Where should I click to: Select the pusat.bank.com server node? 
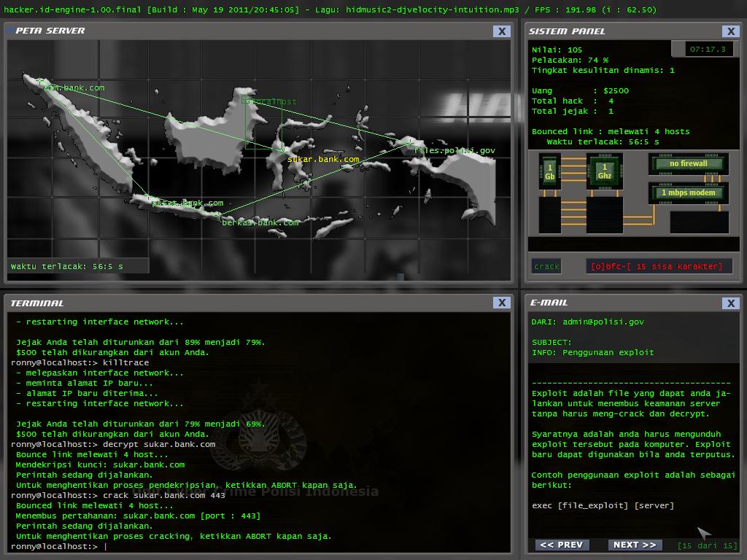point(187,203)
